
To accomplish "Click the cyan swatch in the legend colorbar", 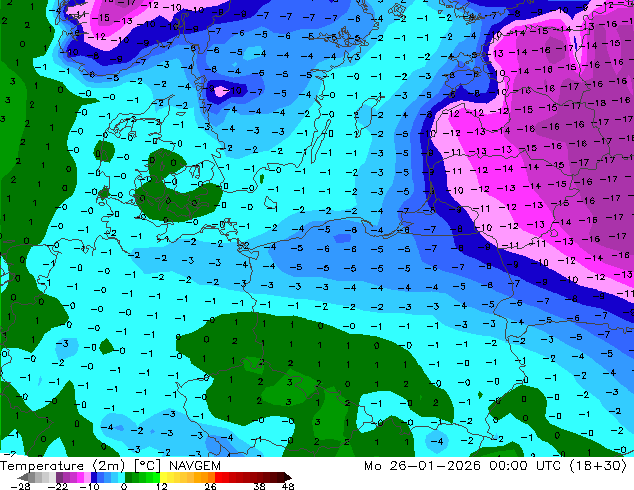I will pyautogui.click(x=121, y=477).
